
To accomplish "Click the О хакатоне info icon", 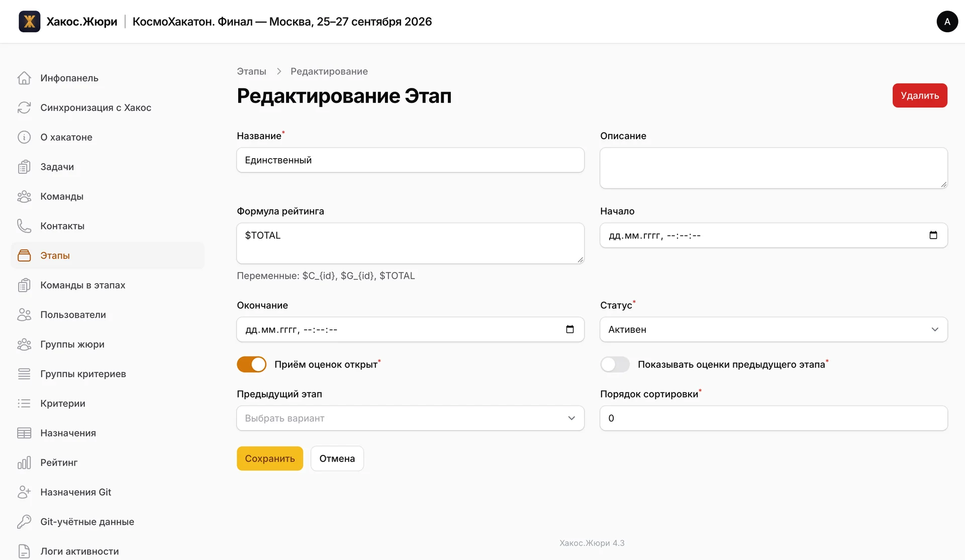I will coord(24,137).
